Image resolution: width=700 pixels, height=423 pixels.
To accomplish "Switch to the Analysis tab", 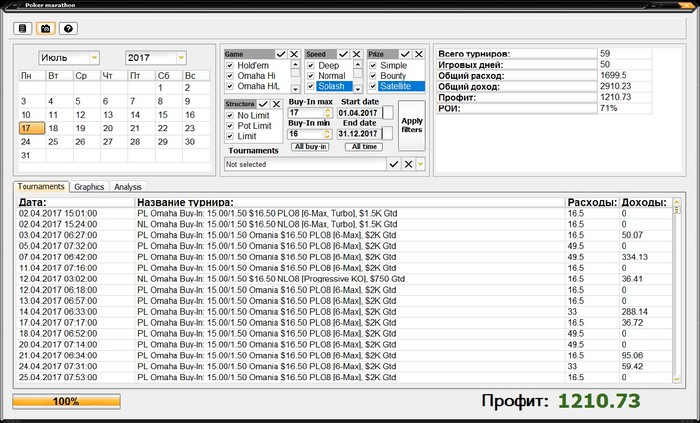I will pos(128,187).
